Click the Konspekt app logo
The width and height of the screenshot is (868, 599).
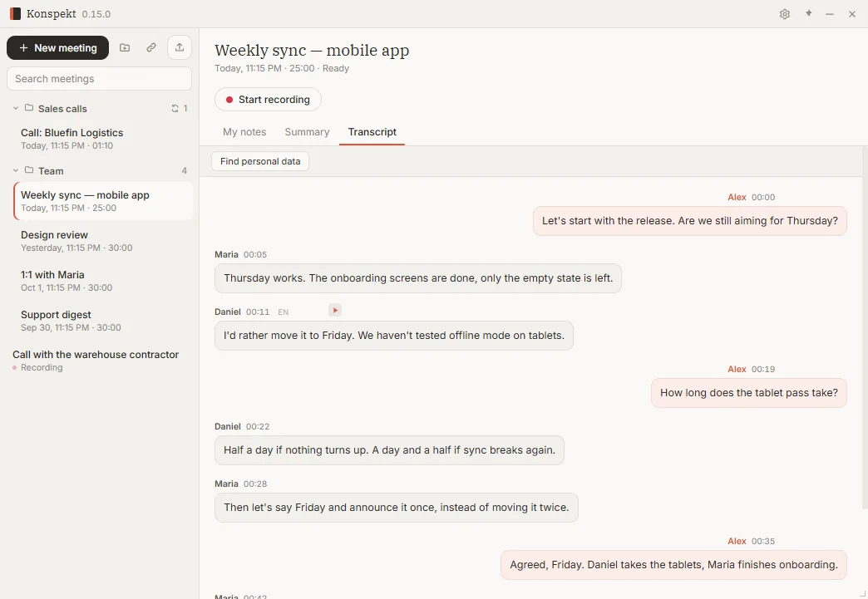coord(16,14)
